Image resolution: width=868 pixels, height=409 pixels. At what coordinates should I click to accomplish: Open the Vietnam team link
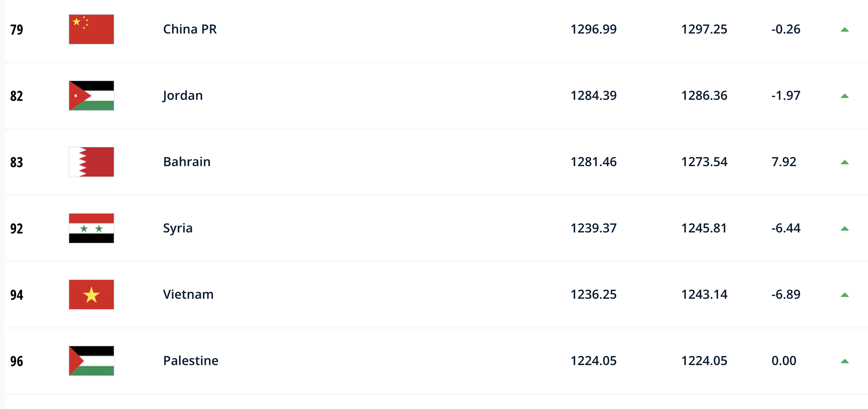pos(188,294)
